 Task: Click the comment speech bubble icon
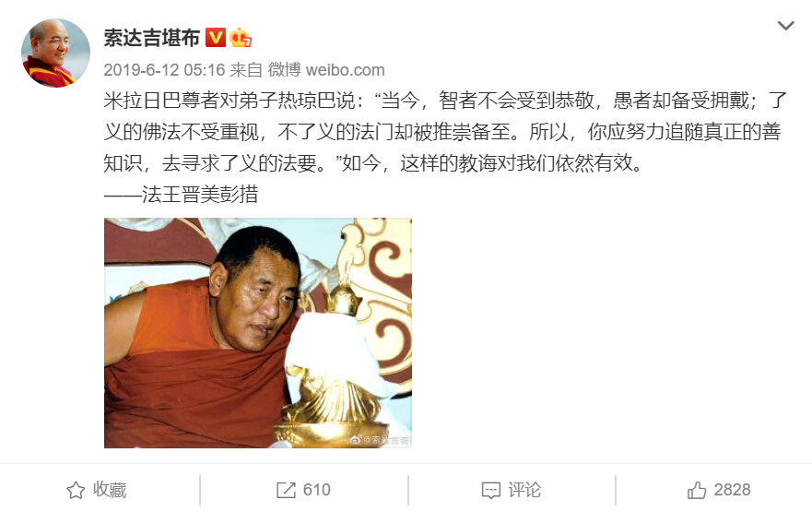(491, 490)
